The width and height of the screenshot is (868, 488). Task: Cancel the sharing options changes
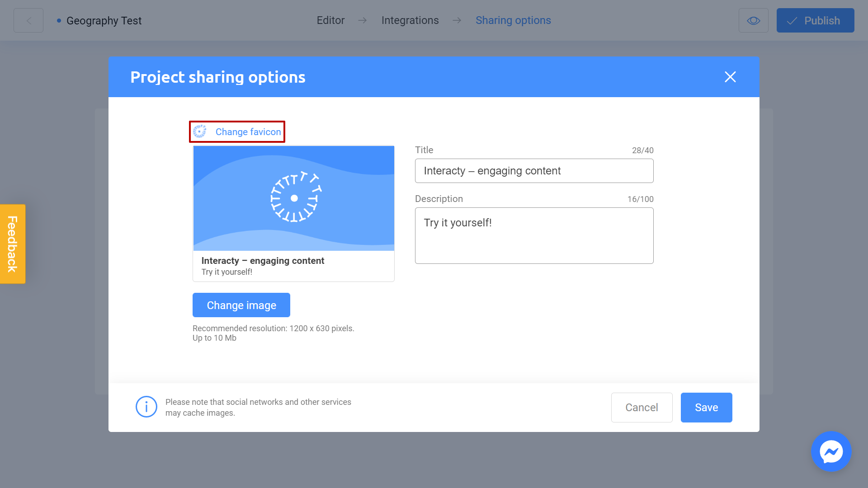642,408
